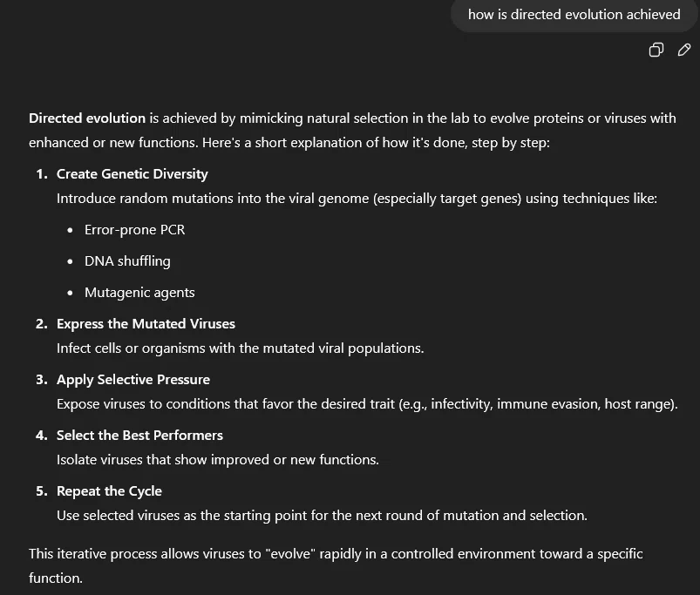700x595 pixels.
Task: Click the 'Repeat the Cycle' heading
Action: pyautogui.click(x=109, y=491)
